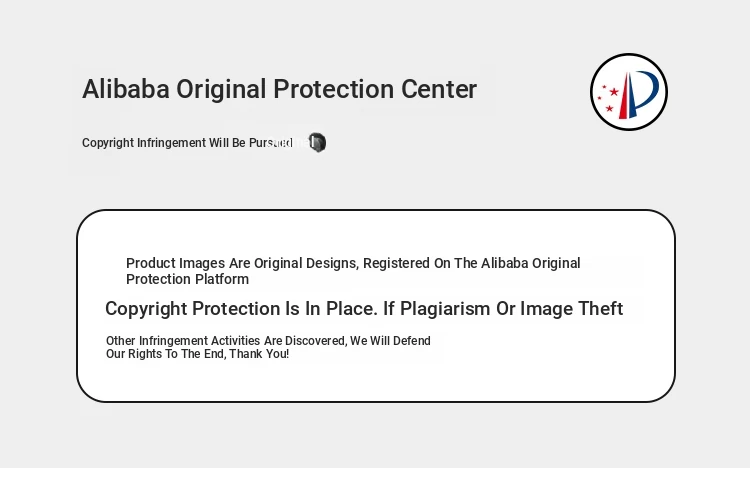
Task: Click 'Our Rights To The End' text
Action: tap(165, 354)
